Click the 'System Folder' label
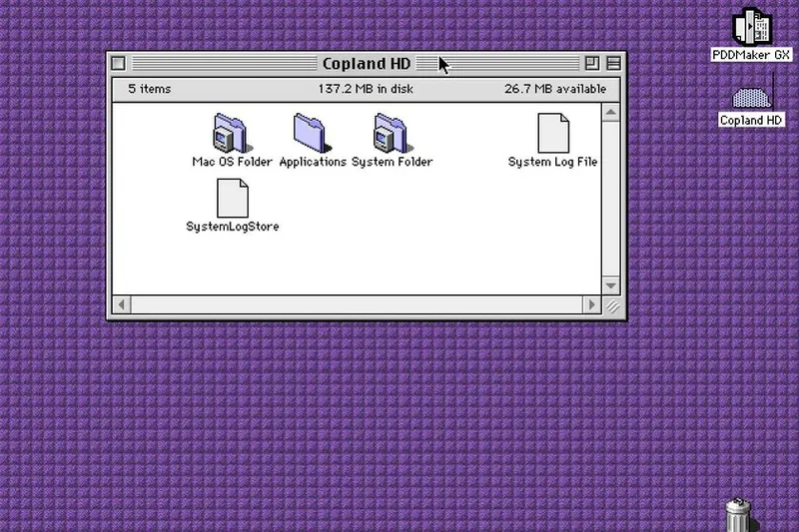 click(x=393, y=162)
